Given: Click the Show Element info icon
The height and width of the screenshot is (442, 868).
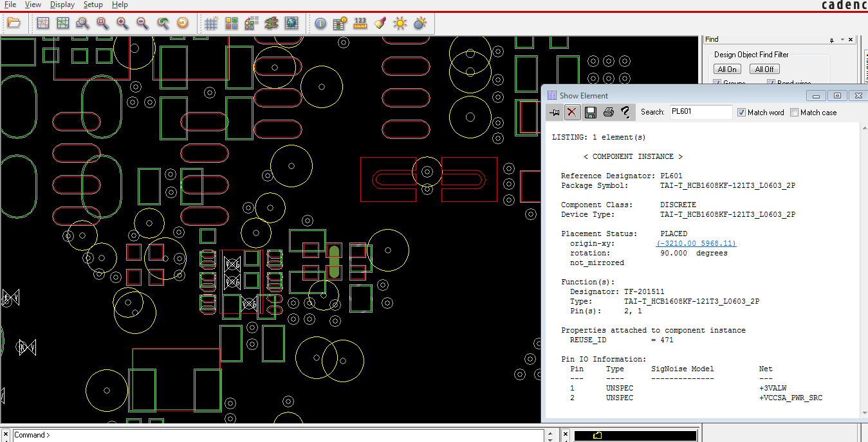Looking at the screenshot, I should click(x=320, y=23).
